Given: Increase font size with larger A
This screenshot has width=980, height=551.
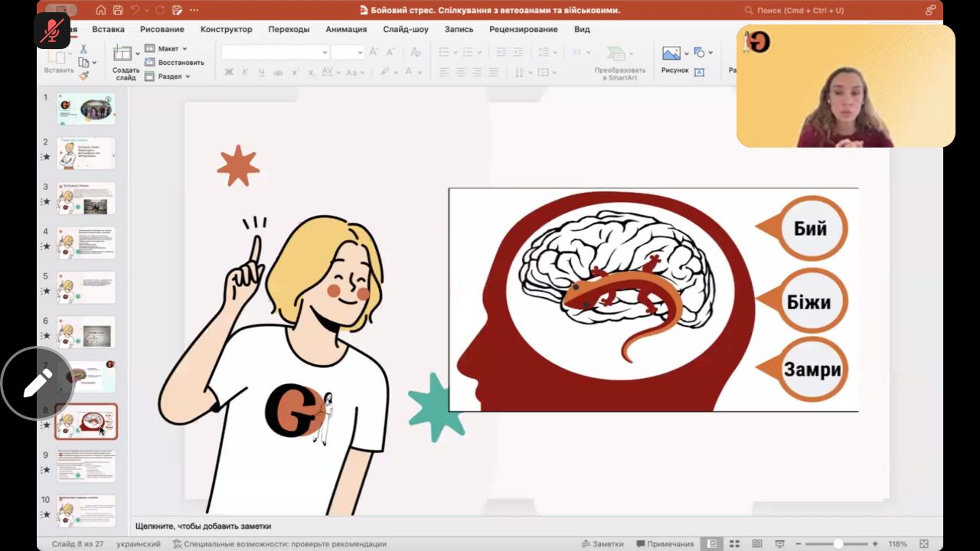Looking at the screenshot, I should [x=374, y=52].
